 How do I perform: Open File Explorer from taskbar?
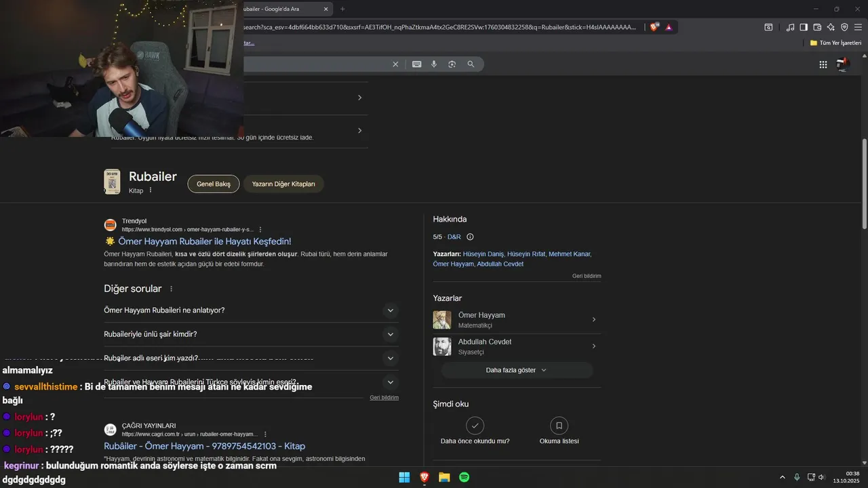[x=444, y=477]
